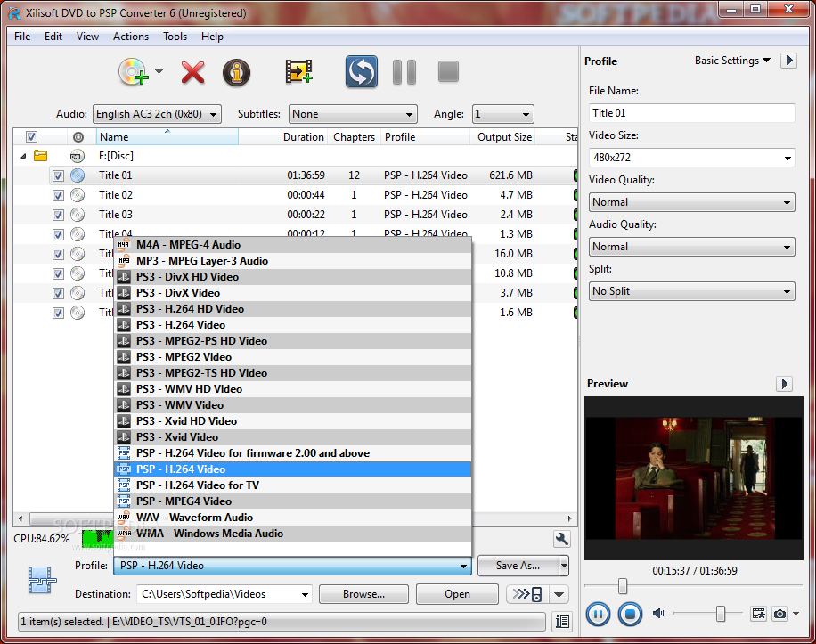The width and height of the screenshot is (816, 644).
Task: Choose WMA - Windows Media Audio profile
Action: [292, 534]
